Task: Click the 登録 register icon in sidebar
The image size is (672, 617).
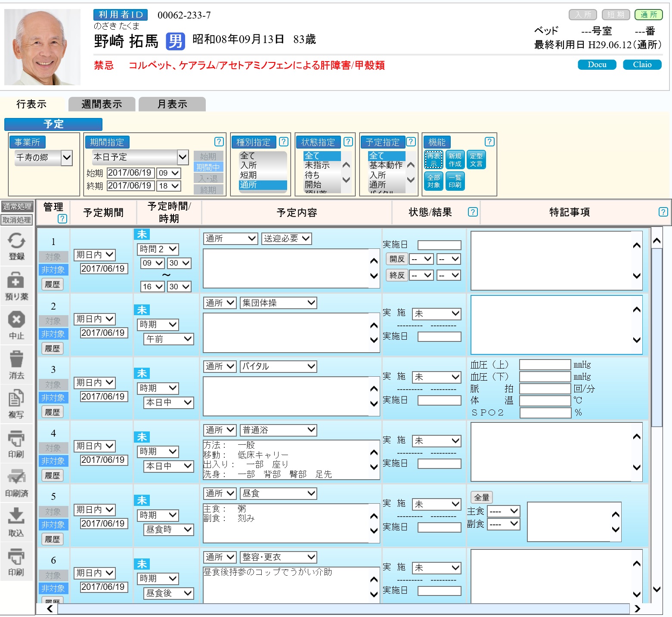Action: tap(16, 246)
